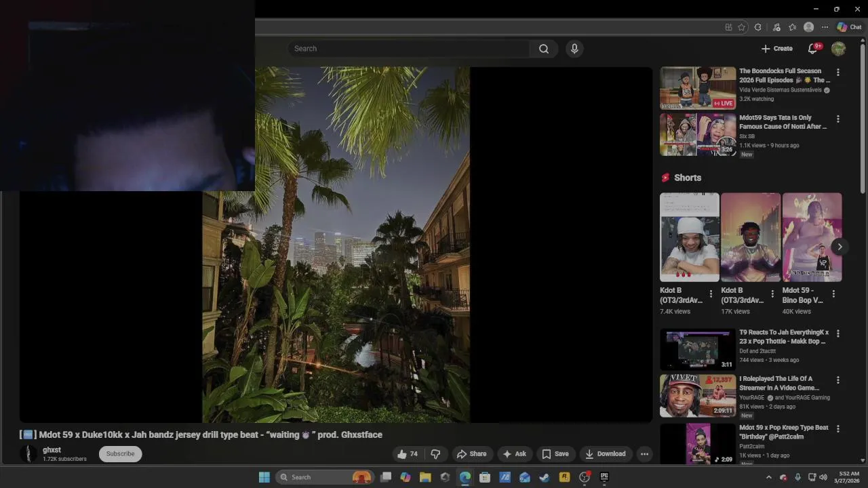Click the Share button
The image size is (868, 488).
pos(471,454)
